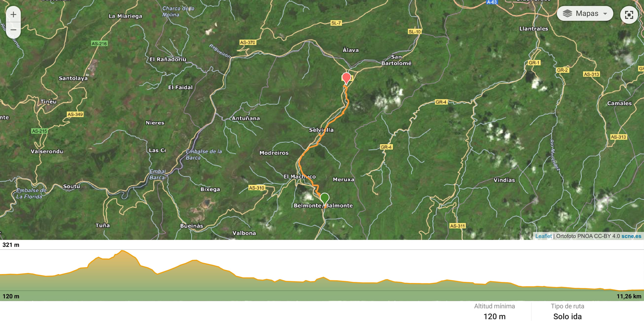Screen dimensions: 644x321
Task: Click the layers stack icon in Mapas
Action: pyautogui.click(x=567, y=14)
